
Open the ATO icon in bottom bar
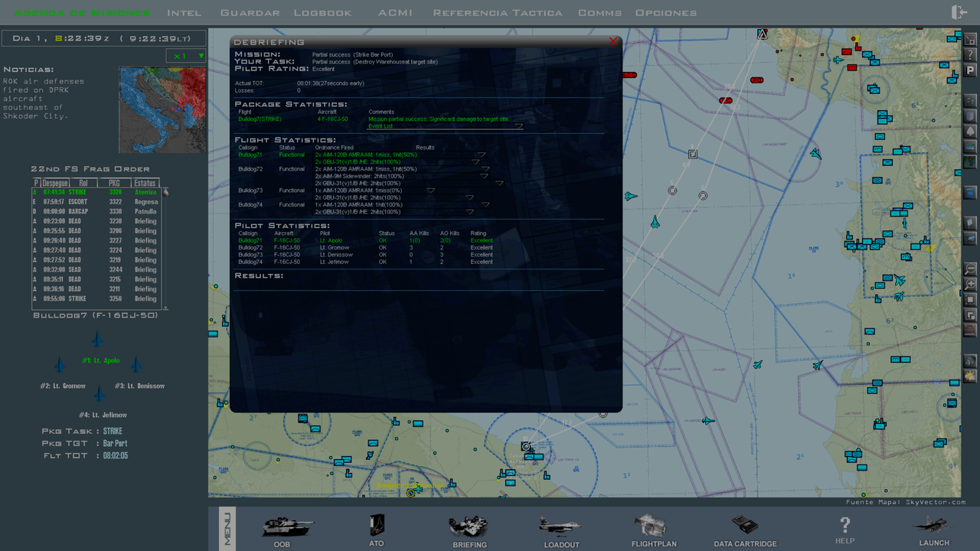[376, 525]
